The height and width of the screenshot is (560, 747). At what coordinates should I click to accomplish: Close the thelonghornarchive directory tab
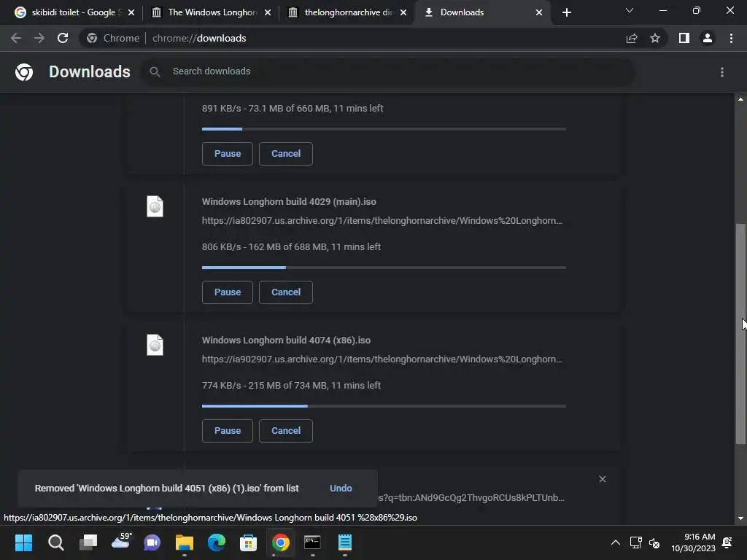point(403,12)
